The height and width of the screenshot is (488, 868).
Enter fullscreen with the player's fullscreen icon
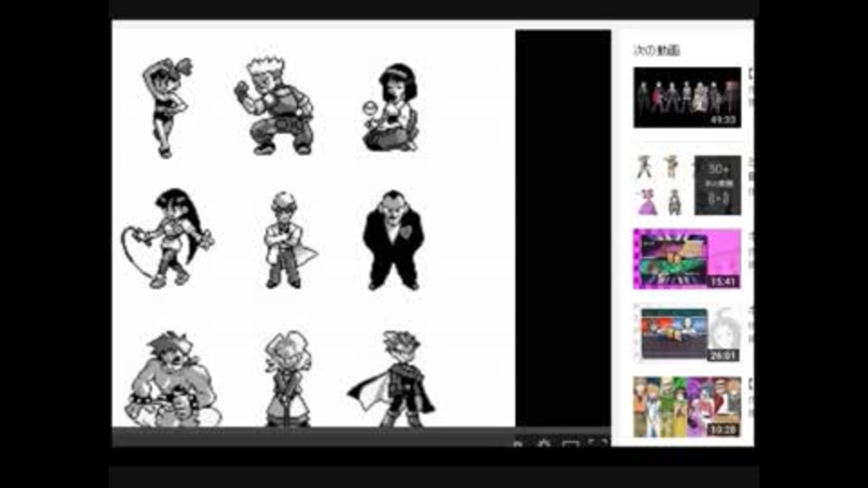(598, 444)
